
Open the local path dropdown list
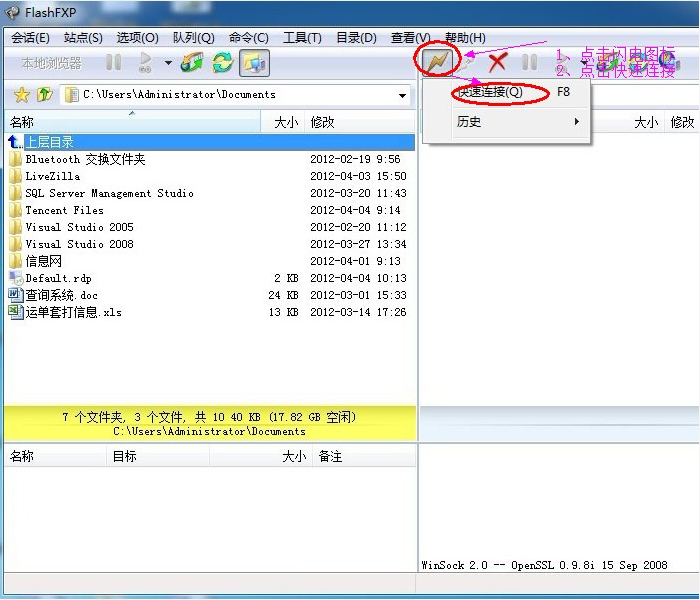[x=403, y=96]
